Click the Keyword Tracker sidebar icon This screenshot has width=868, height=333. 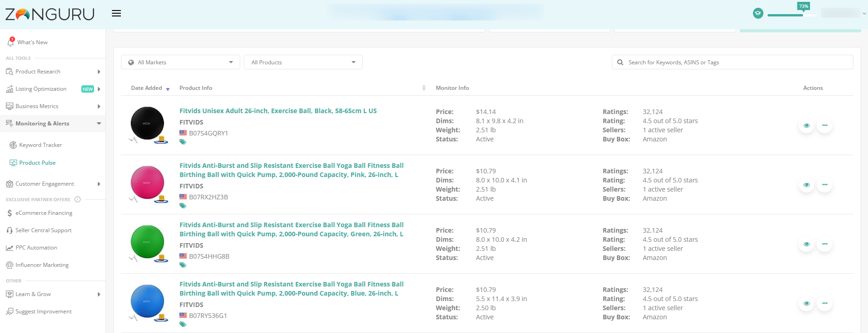click(13, 145)
